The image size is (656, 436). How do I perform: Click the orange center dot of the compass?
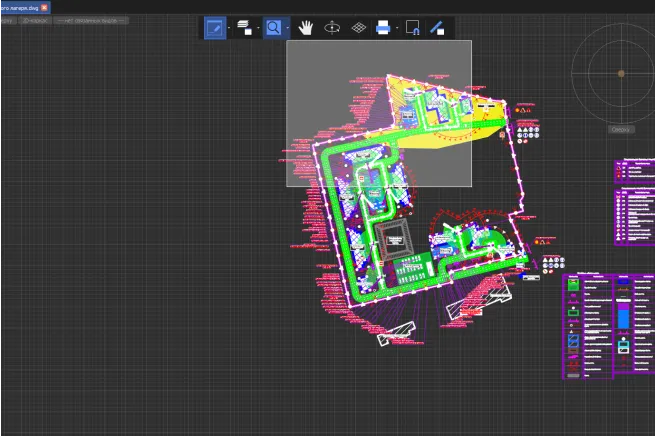pyautogui.click(x=621, y=73)
